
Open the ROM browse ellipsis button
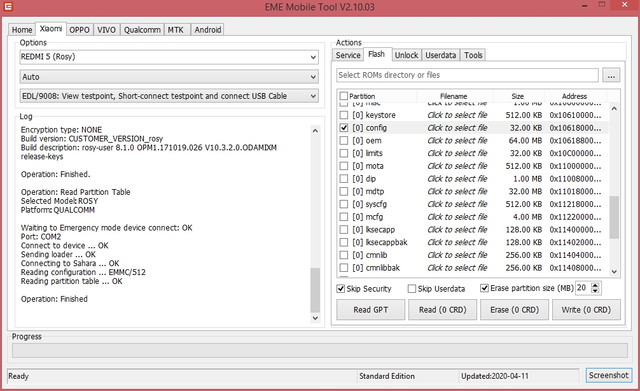pyautogui.click(x=611, y=76)
